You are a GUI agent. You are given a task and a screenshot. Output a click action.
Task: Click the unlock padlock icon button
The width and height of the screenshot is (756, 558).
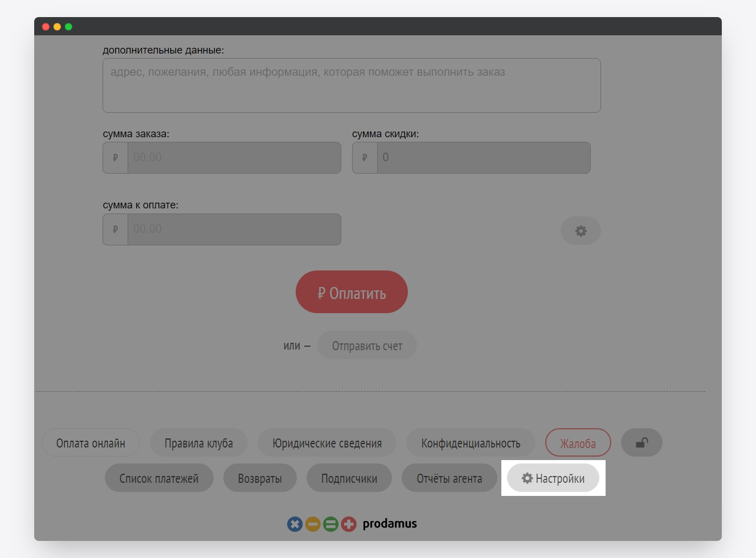point(641,442)
